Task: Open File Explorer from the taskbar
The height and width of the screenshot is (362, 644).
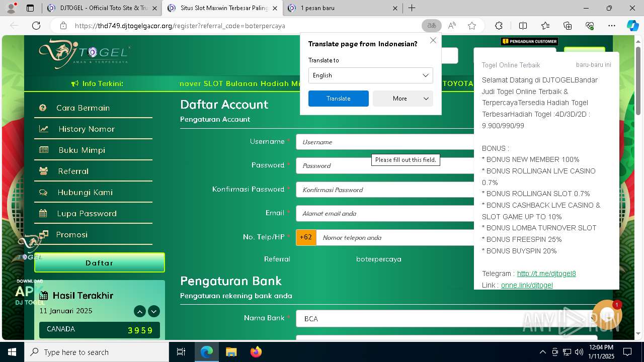Action: (x=231, y=352)
